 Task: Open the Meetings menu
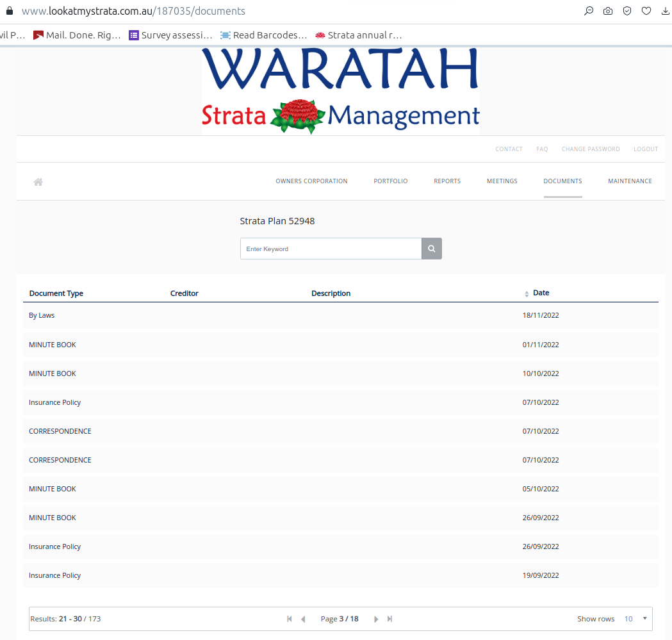click(x=502, y=181)
